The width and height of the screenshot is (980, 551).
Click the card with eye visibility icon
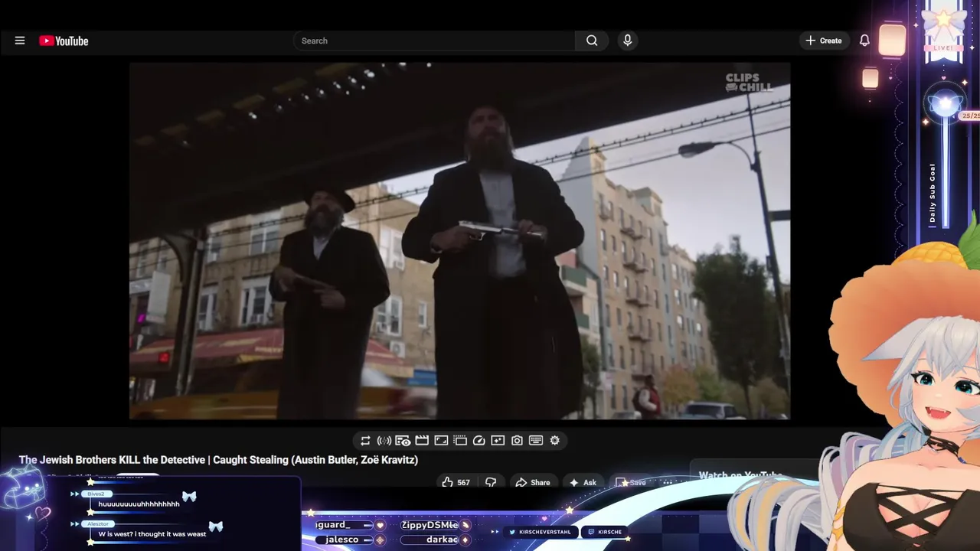tap(403, 440)
